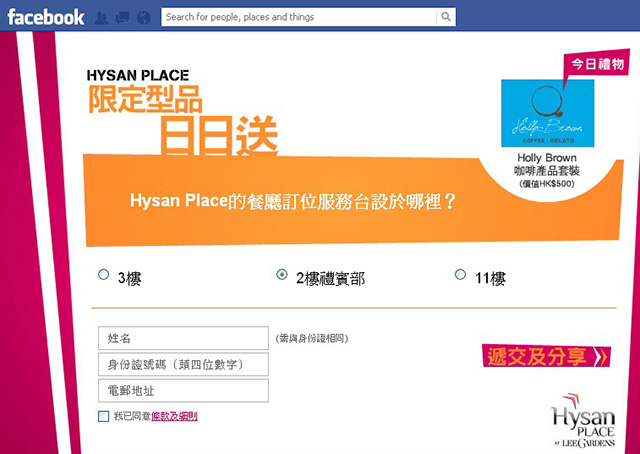Select the 2樓禮賓部 radio option
This screenshot has width=640, height=454.
tap(282, 274)
